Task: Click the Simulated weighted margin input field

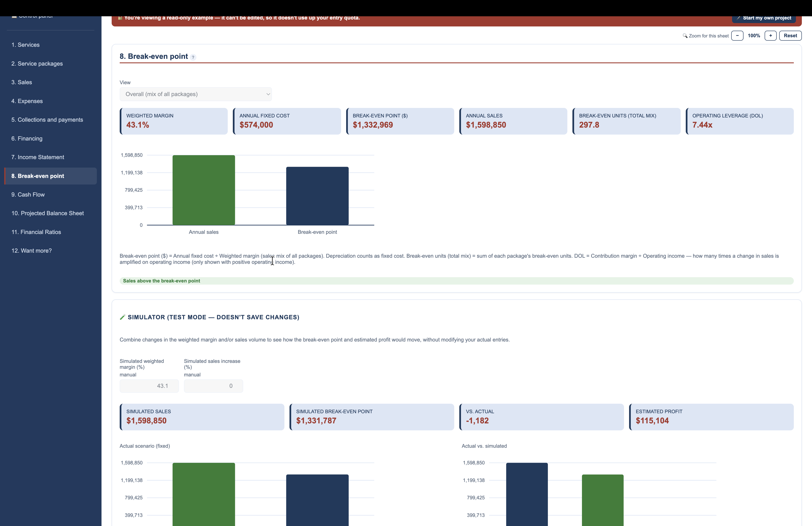Action: [x=149, y=386]
